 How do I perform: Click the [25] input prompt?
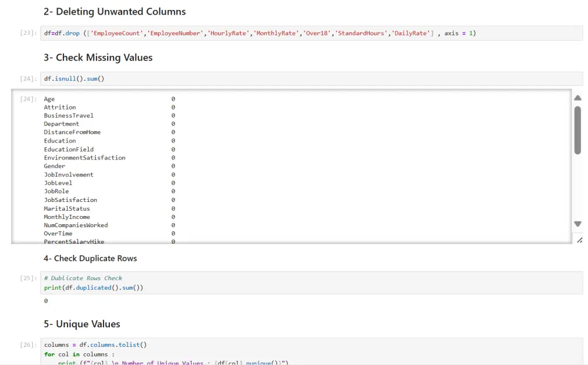tap(28, 278)
